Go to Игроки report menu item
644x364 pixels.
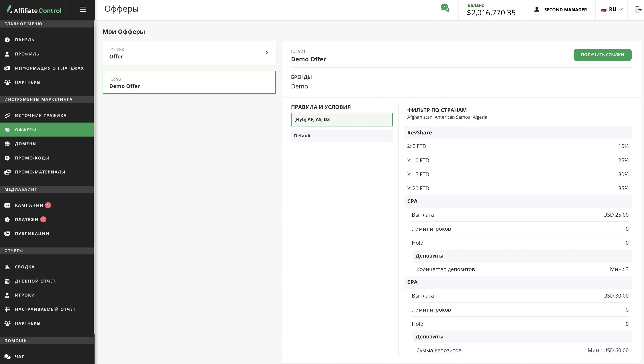[25, 295]
